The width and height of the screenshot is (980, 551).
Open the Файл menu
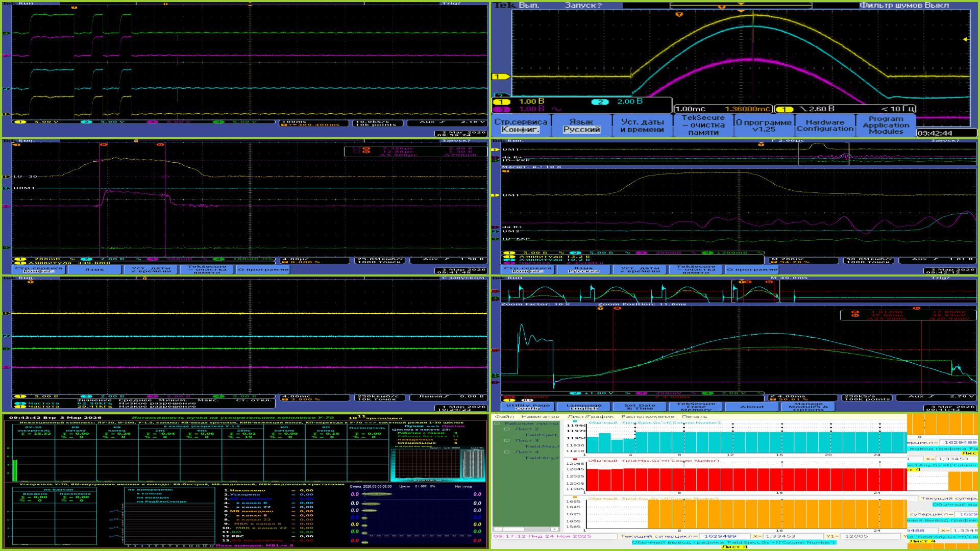[x=504, y=416]
